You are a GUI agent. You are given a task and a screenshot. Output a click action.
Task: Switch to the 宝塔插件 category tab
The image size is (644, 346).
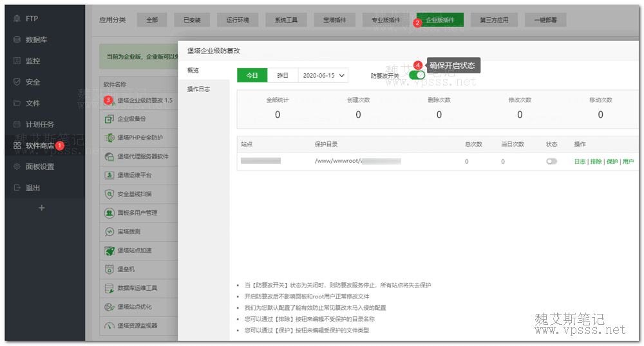coord(334,20)
